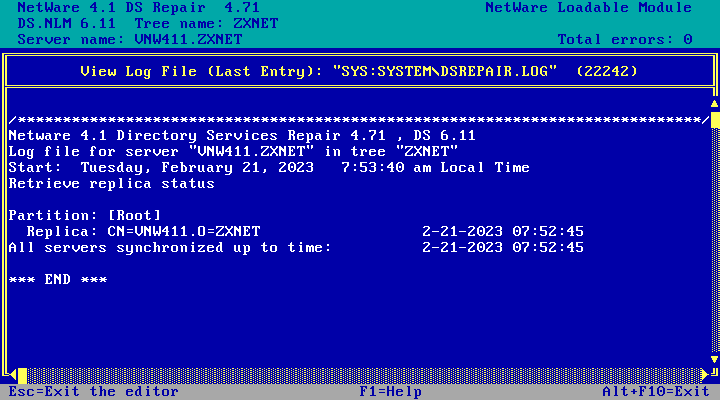Click 'DS.NLM 6.11 Tree name: ZXNET' line
Viewport: 720px width, 400px height.
click(x=148, y=23)
